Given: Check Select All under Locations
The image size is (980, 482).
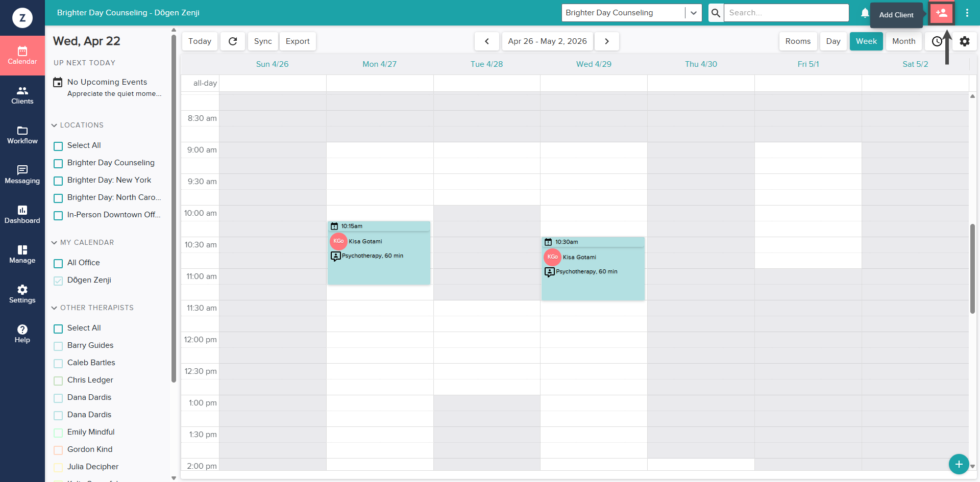Looking at the screenshot, I should [58, 146].
